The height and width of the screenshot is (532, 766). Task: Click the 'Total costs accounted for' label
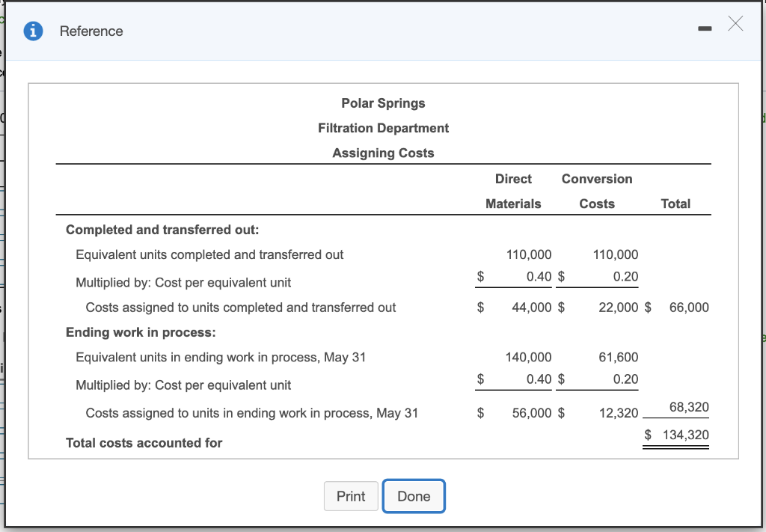pos(144,443)
